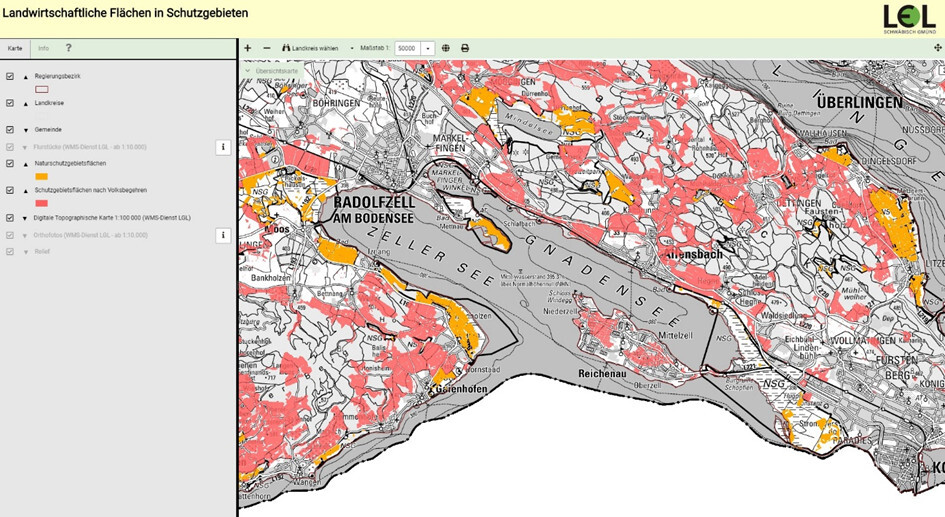Select the Karte tab

click(15, 48)
